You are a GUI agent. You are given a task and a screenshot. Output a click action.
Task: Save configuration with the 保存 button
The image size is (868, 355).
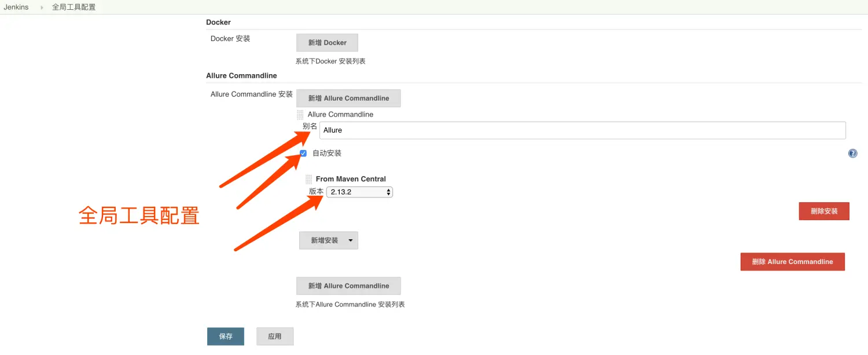tap(226, 336)
